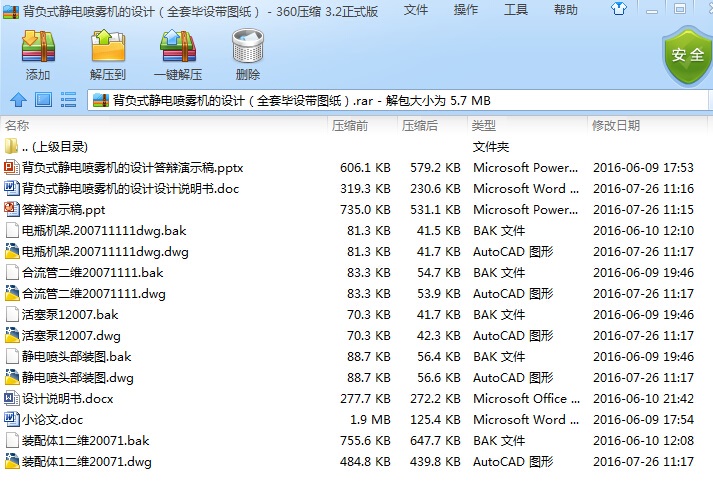Open the 工具 menu
This screenshot has height=485, width=713.
[x=516, y=10]
